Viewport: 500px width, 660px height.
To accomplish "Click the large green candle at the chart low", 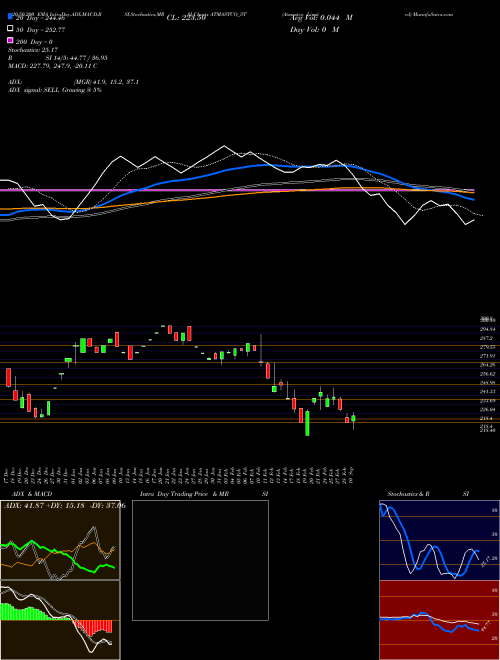I will [x=307, y=423].
